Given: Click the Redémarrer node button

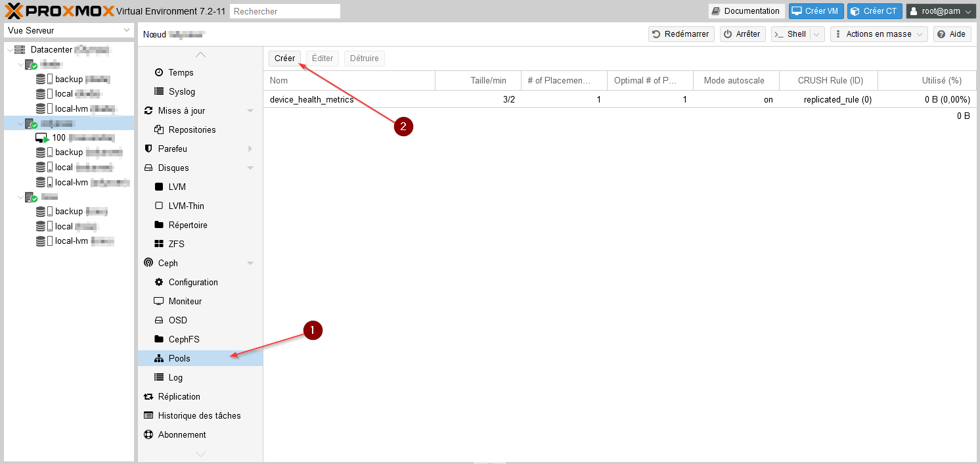Looking at the screenshot, I should coord(680,34).
